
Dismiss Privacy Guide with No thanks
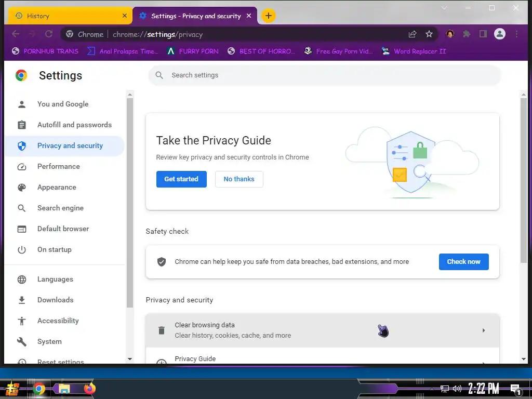pos(239,179)
